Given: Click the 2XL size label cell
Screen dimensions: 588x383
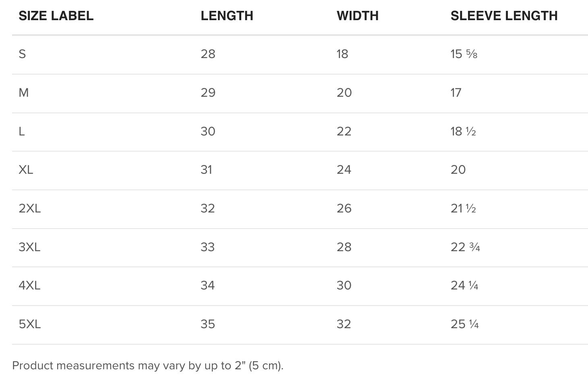Looking at the screenshot, I should (30, 208).
